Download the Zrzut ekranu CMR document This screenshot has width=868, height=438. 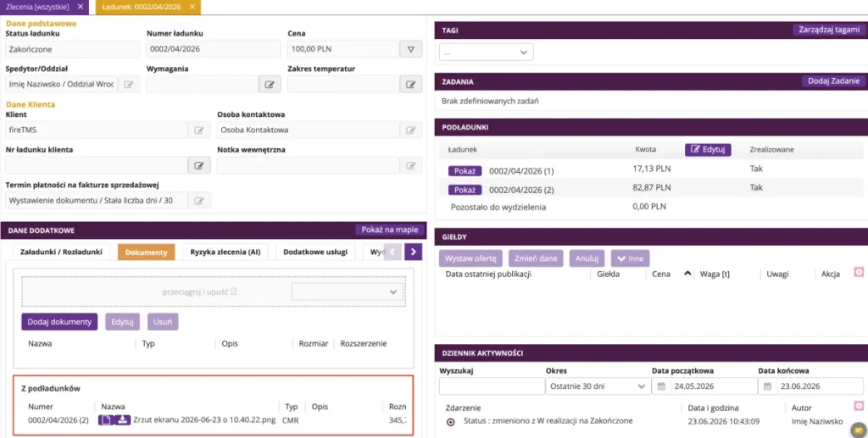122,419
